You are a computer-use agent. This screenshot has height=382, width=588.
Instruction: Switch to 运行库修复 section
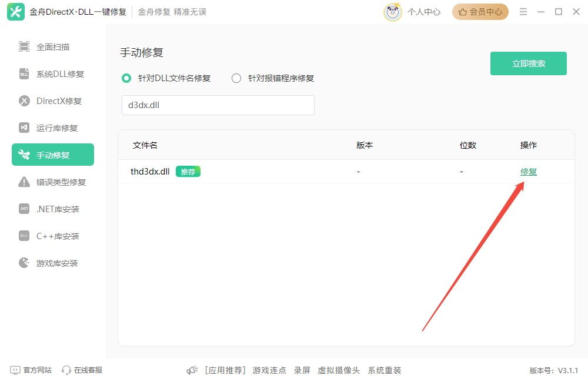53,128
